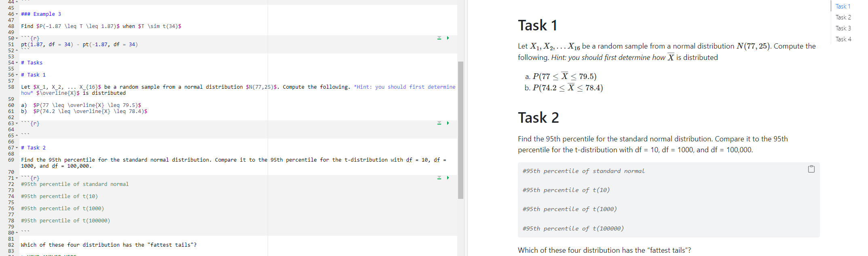The image size is (868, 256).
Task: Fold the code chunk starting at line 50
Action: pos(17,38)
